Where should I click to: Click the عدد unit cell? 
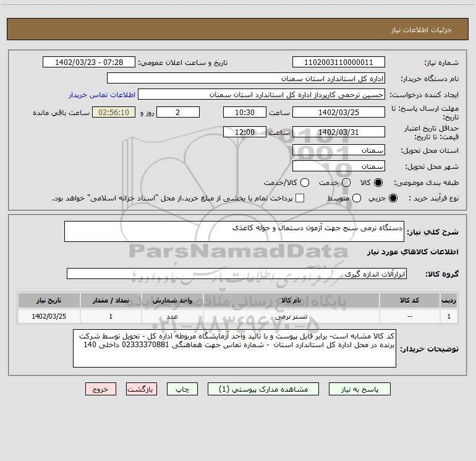(x=172, y=316)
